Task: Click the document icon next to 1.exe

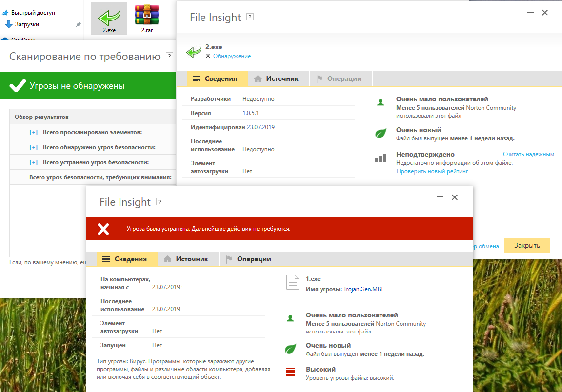Action: [293, 282]
